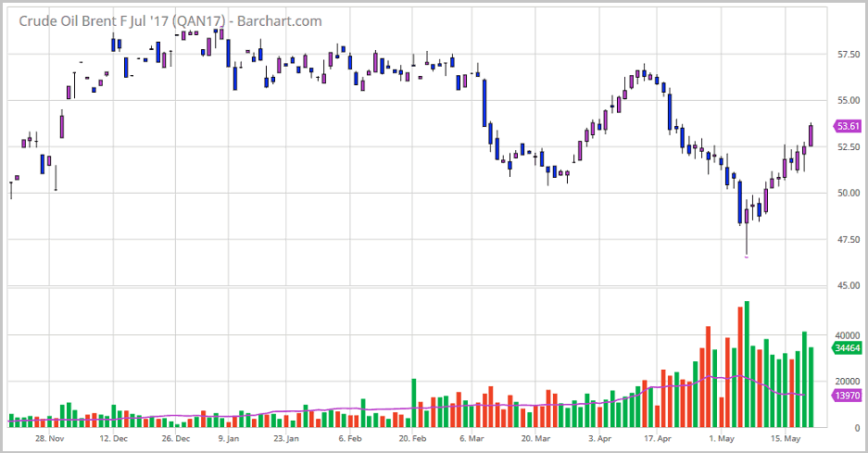This screenshot has width=868, height=453.
Task: Click the 20. Mar date label
Action: [x=535, y=438]
